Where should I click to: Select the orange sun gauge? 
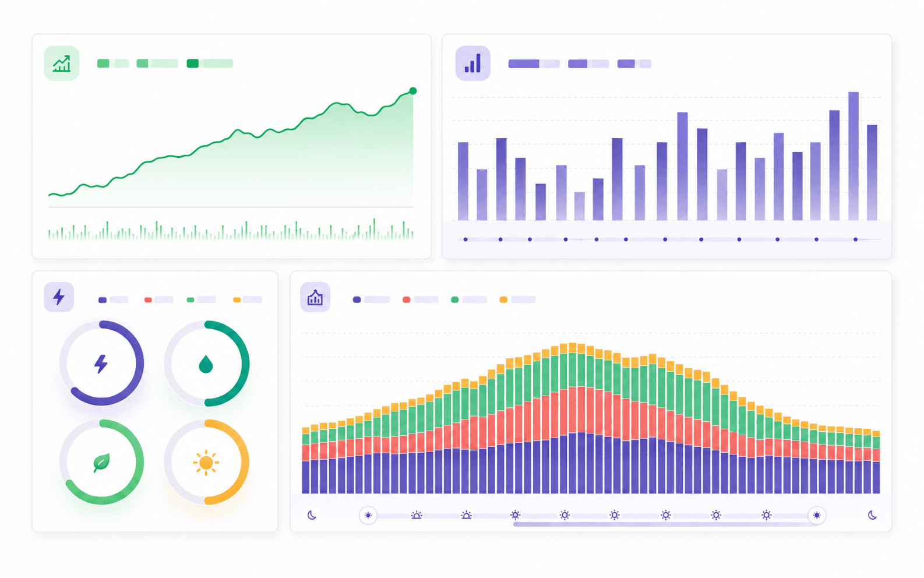point(206,462)
